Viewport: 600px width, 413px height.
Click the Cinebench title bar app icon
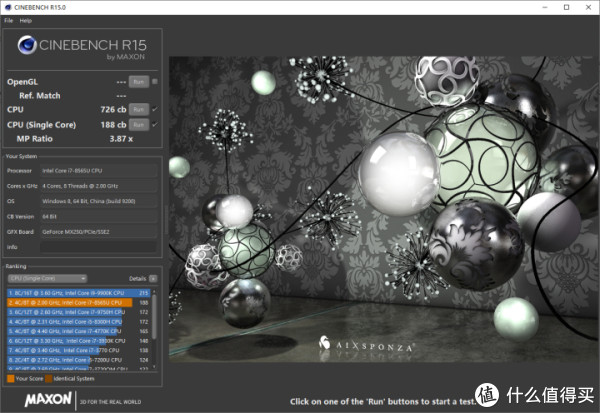pyautogui.click(x=8, y=7)
